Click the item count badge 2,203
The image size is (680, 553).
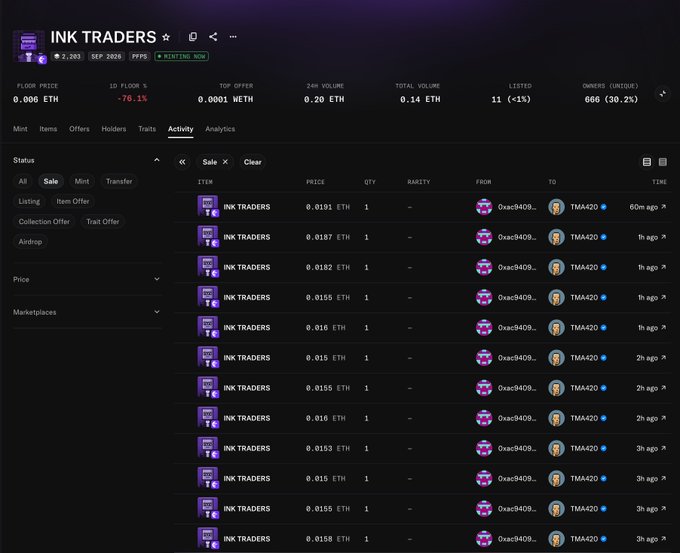click(67, 56)
